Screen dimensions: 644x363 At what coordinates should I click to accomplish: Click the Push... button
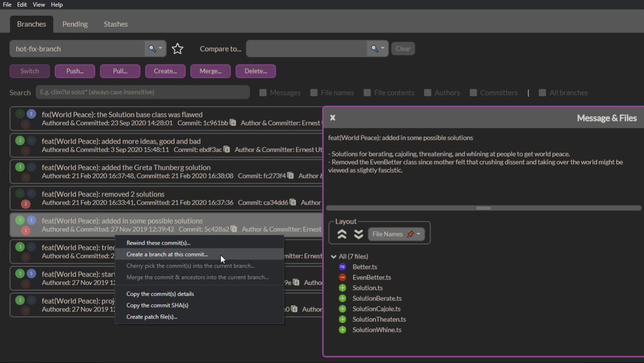pyautogui.click(x=75, y=71)
